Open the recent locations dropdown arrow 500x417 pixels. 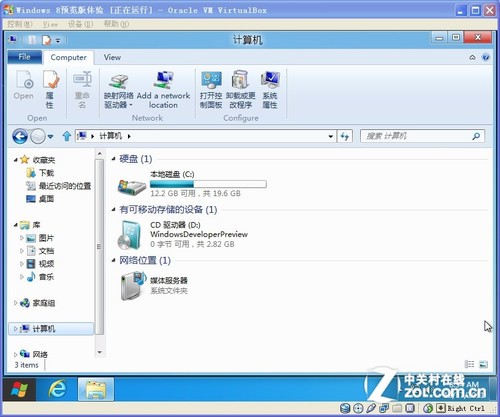pyautogui.click(x=50, y=136)
